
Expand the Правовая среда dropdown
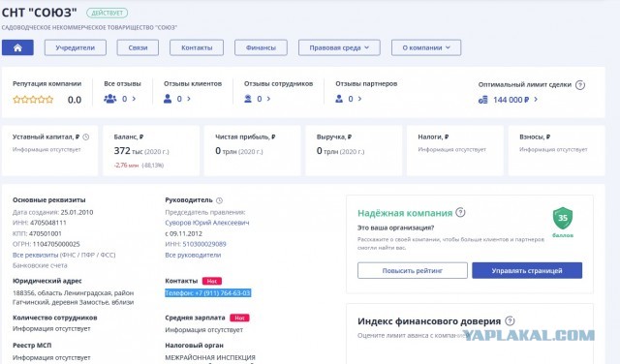(339, 47)
